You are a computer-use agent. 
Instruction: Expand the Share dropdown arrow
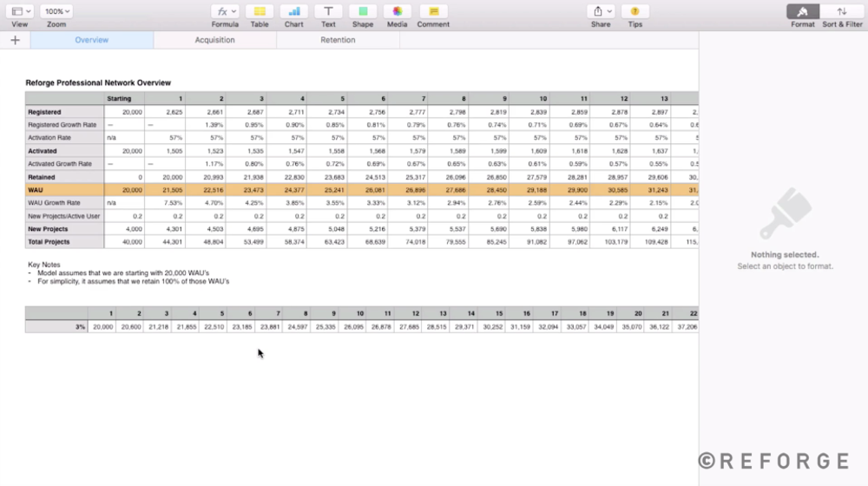click(609, 11)
